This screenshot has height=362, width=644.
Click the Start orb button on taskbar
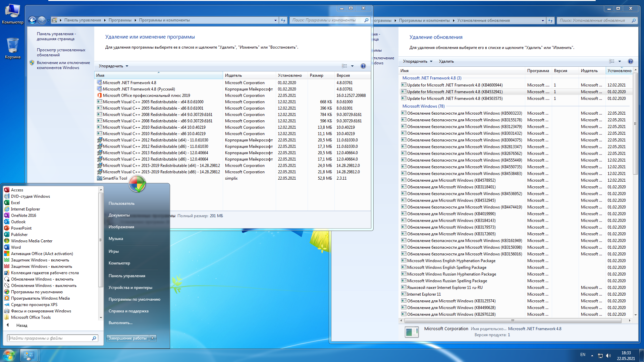tap(9, 355)
